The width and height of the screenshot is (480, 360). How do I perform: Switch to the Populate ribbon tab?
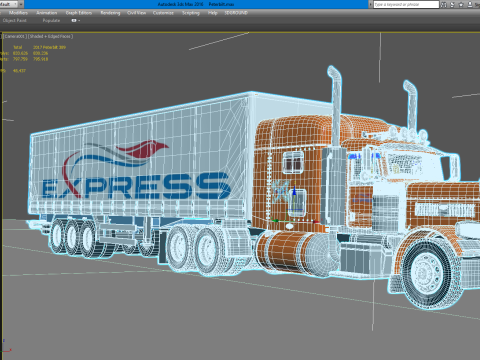pyautogui.click(x=51, y=20)
